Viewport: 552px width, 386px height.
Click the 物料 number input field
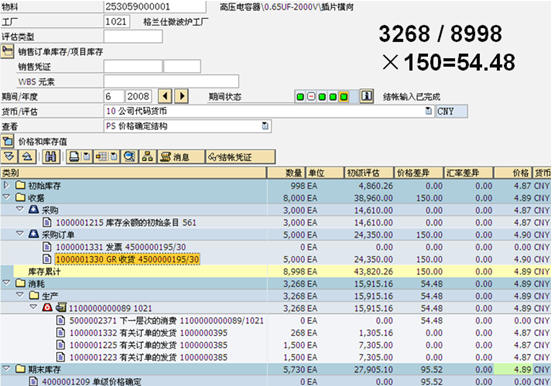(x=155, y=6)
